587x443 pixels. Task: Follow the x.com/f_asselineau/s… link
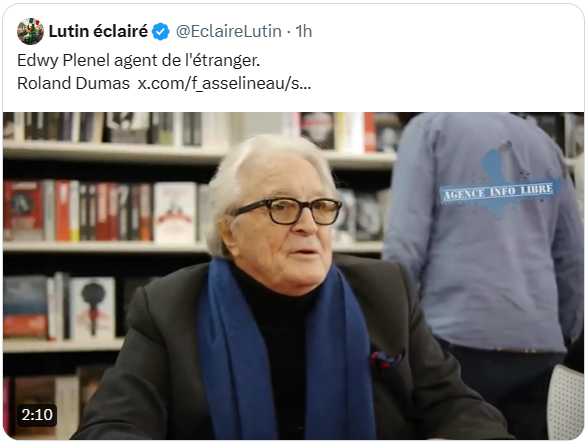pos(224,84)
